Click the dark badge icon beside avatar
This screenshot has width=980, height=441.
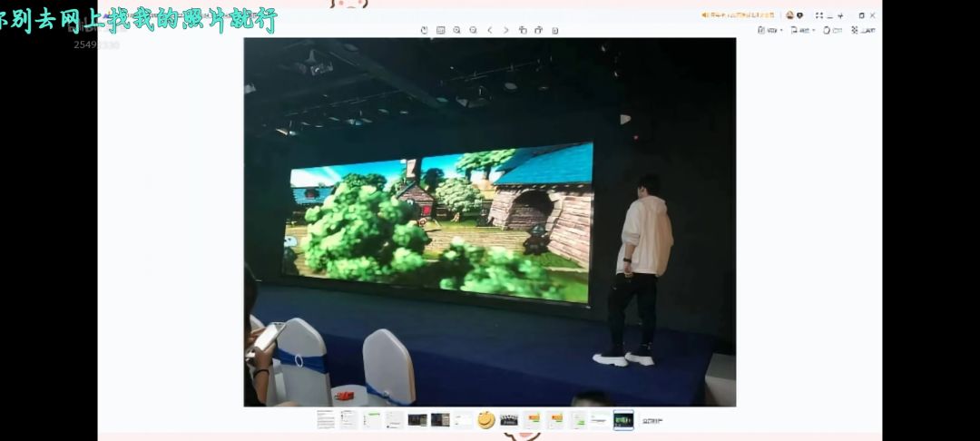799,15
